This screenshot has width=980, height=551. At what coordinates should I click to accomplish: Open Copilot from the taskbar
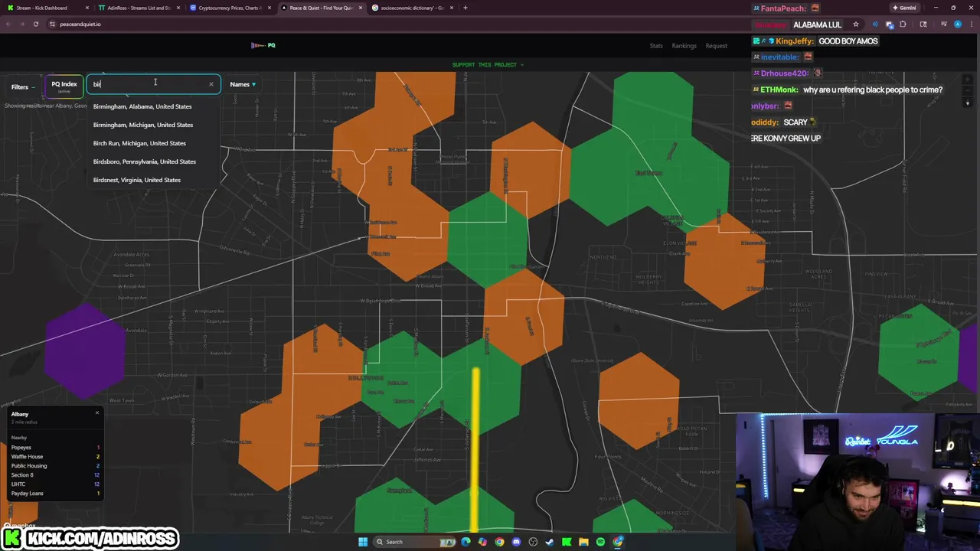pos(482,542)
